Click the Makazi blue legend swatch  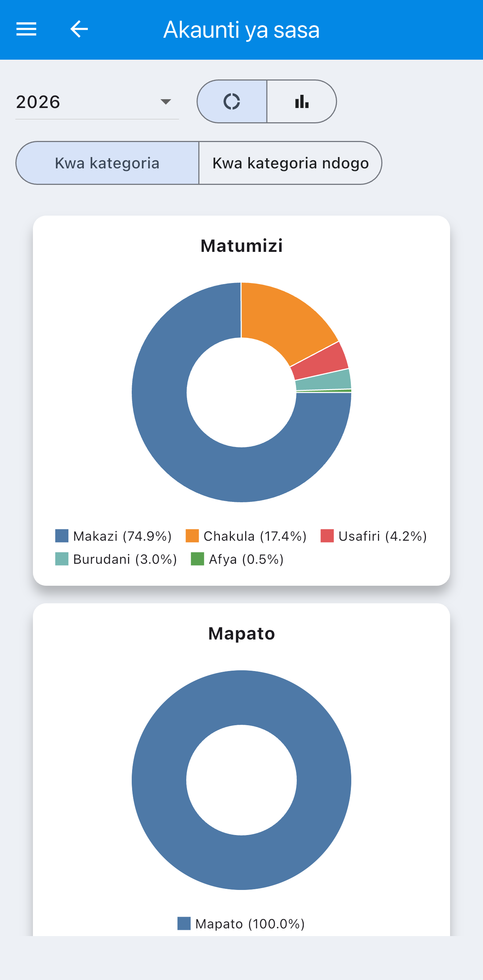click(61, 536)
